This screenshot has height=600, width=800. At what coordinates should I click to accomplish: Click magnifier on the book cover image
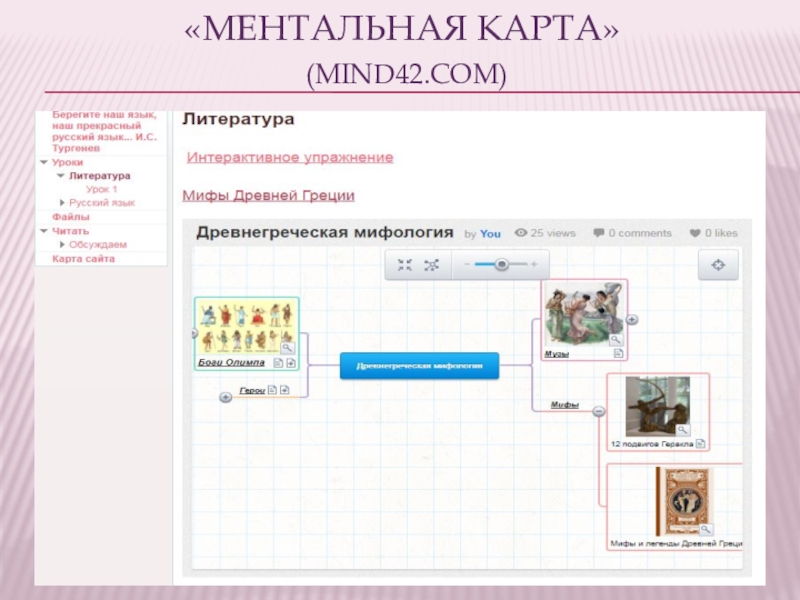point(706,530)
